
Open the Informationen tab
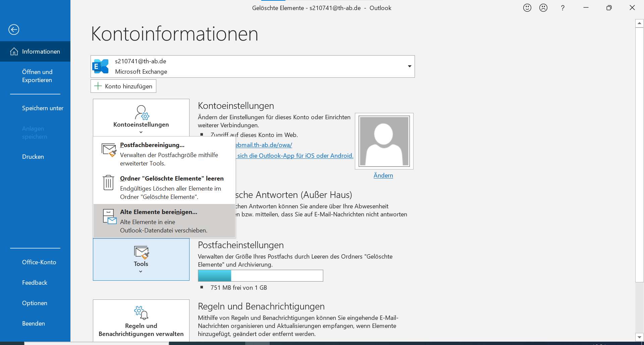tap(35, 51)
